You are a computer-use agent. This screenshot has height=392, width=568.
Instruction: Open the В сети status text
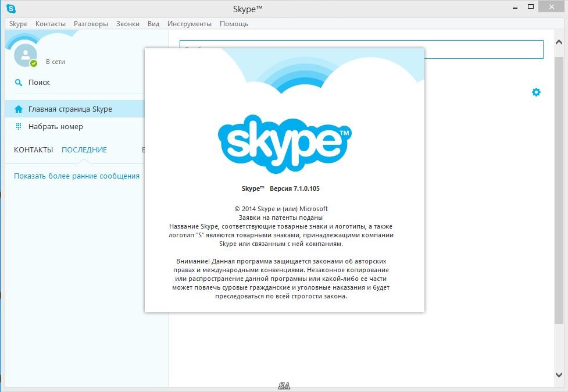(55, 62)
